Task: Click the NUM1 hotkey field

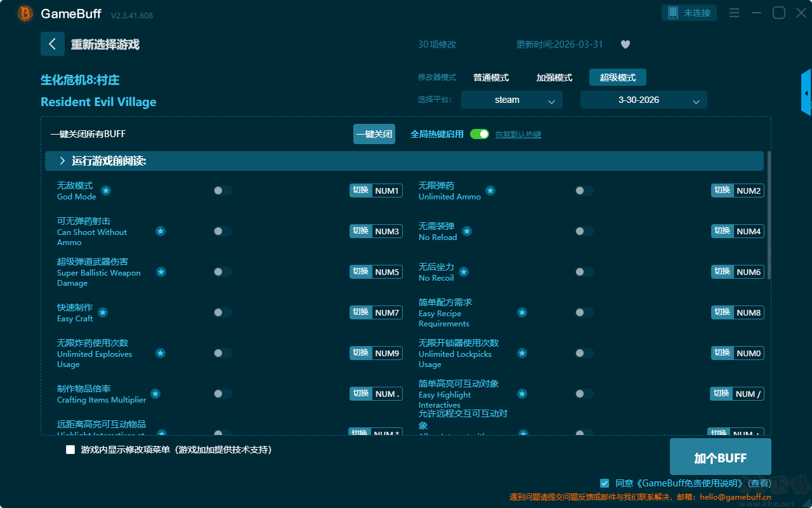Action: pyautogui.click(x=387, y=190)
